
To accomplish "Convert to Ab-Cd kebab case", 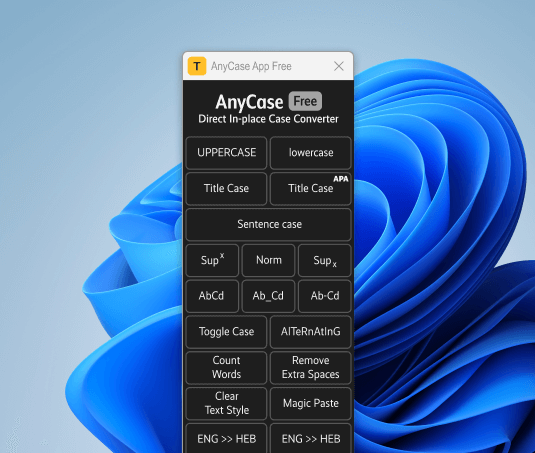I will [x=324, y=296].
